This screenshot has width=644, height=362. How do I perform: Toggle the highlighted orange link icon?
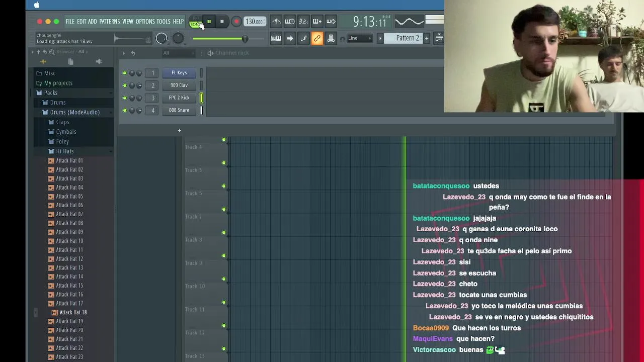pyautogui.click(x=317, y=38)
